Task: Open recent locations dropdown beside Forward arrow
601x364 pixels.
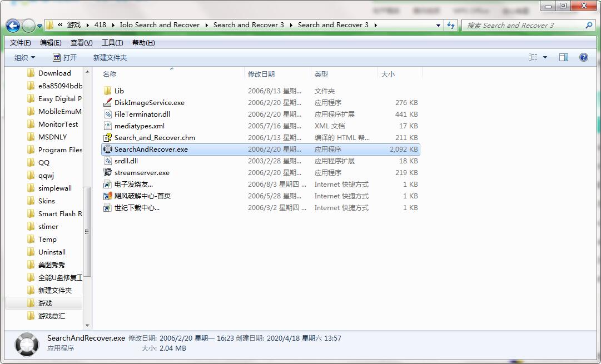Action: [x=39, y=26]
